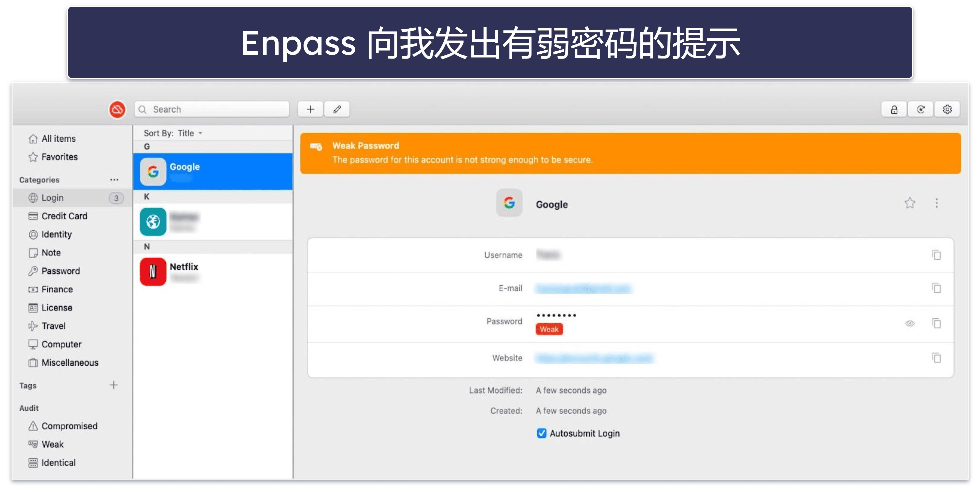This screenshot has height=488, width=980.
Task: Click the masked password dots
Action: [556, 316]
